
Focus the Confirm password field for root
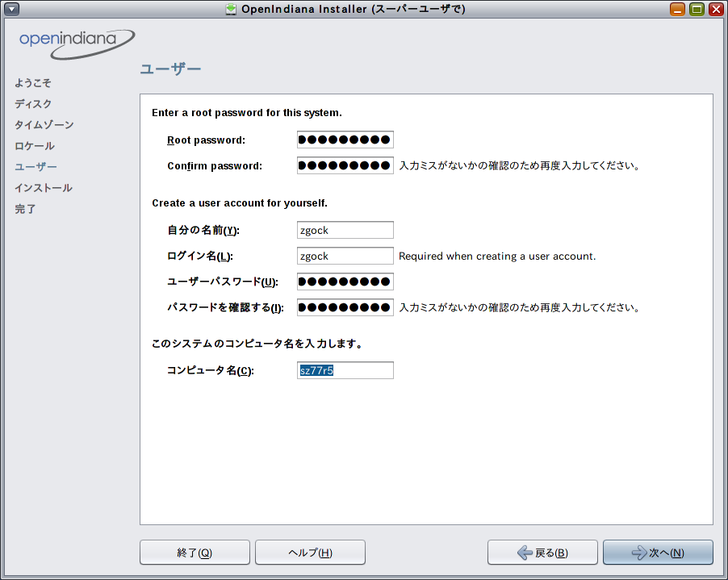[x=345, y=165]
